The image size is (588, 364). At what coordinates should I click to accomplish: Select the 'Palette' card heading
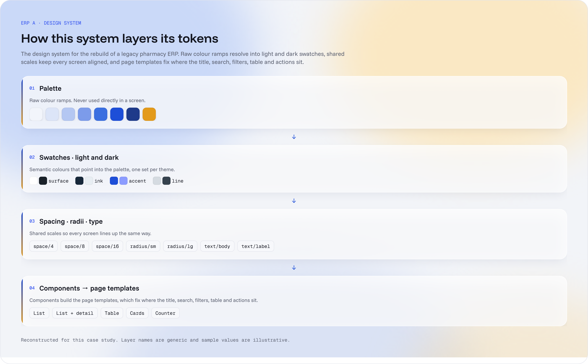[x=50, y=88]
